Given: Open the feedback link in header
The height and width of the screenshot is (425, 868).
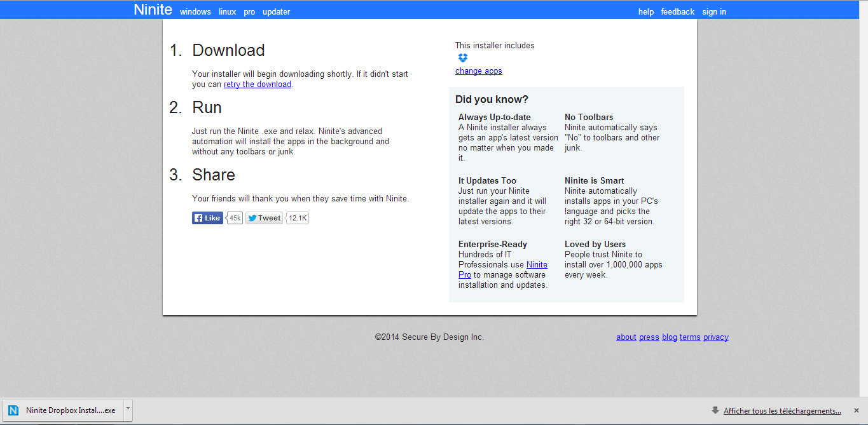Looking at the screenshot, I should click(677, 11).
